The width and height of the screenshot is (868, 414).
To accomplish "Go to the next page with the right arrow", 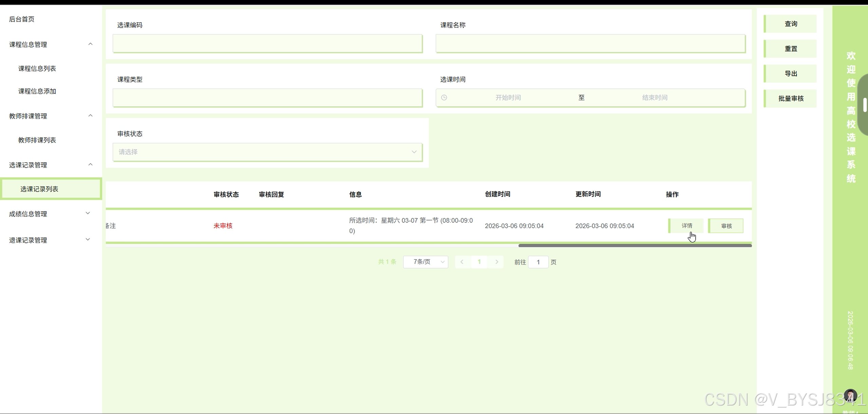I will [x=497, y=262].
